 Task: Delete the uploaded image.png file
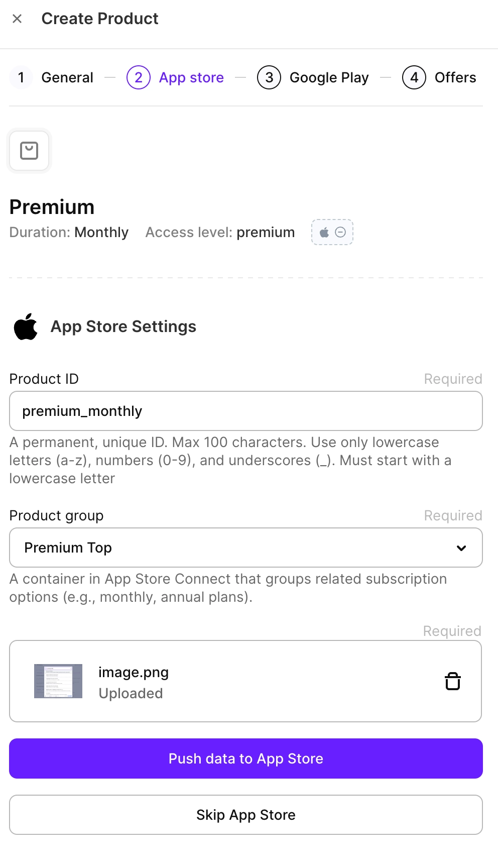[x=452, y=681]
